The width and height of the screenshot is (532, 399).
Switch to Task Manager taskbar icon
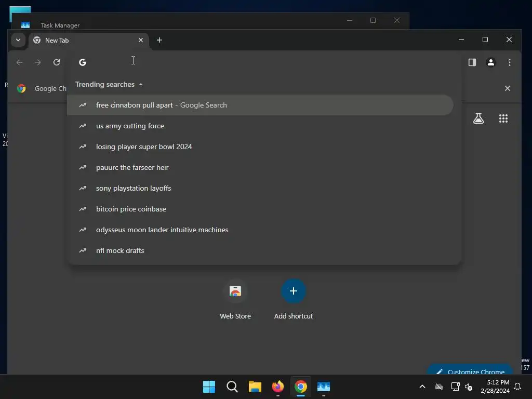pos(324,387)
